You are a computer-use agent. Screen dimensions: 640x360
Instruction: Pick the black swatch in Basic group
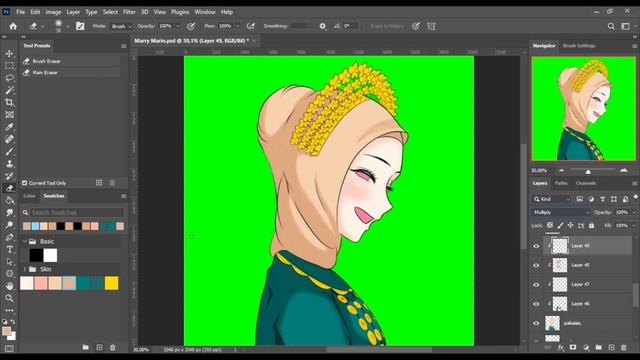coord(36,256)
